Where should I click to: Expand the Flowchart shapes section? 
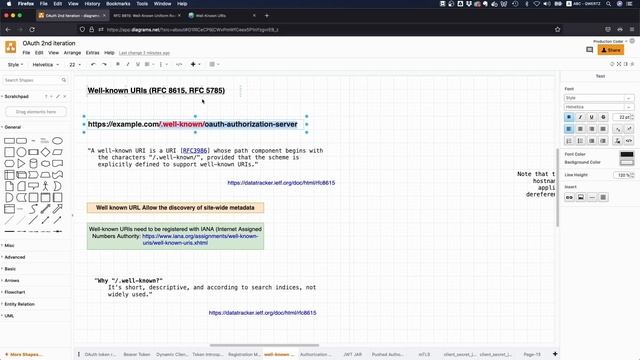tap(15, 292)
